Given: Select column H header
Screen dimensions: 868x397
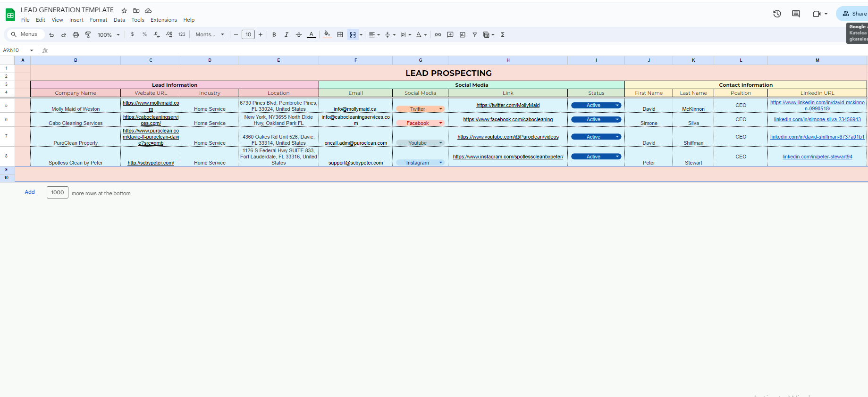Looking at the screenshot, I should click(508, 60).
